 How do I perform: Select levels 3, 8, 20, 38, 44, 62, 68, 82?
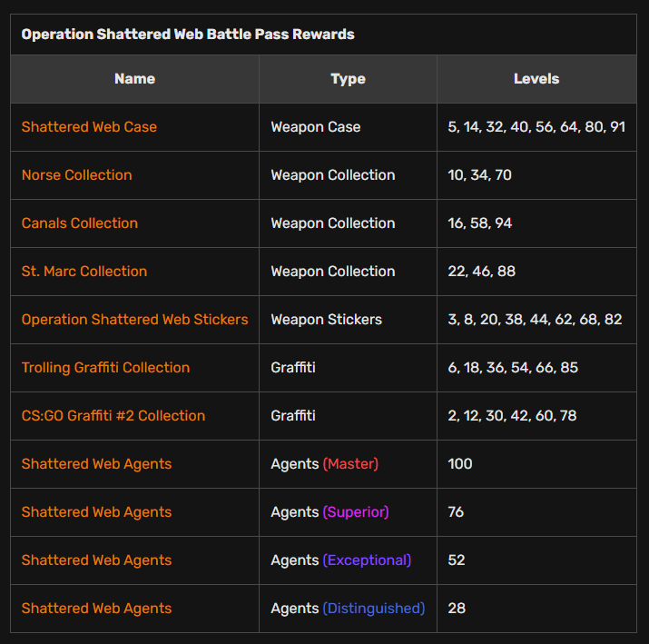(x=536, y=320)
